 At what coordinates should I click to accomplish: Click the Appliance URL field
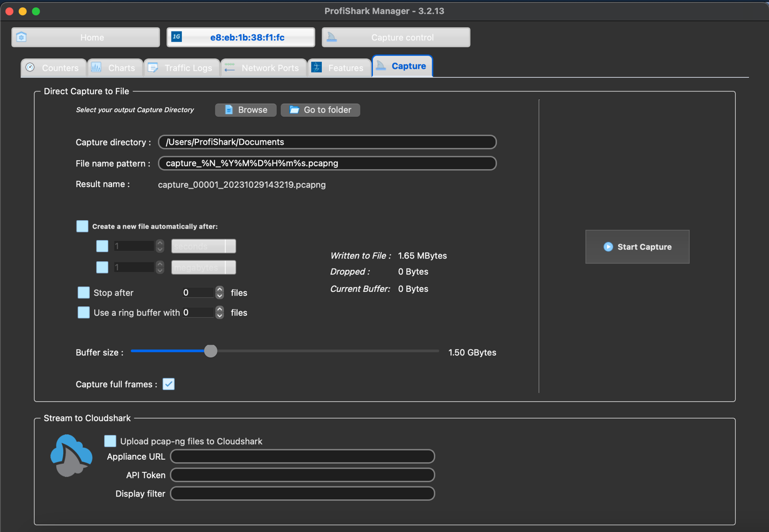pos(302,457)
